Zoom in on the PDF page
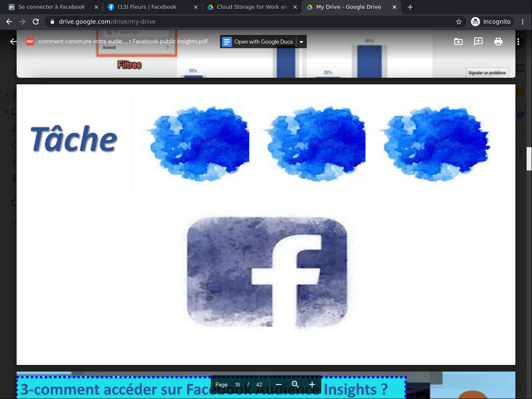Image resolution: width=532 pixels, height=399 pixels. 312,384
